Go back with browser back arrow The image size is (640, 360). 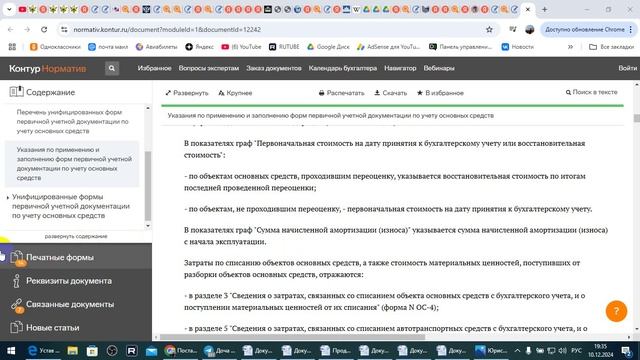(11, 29)
